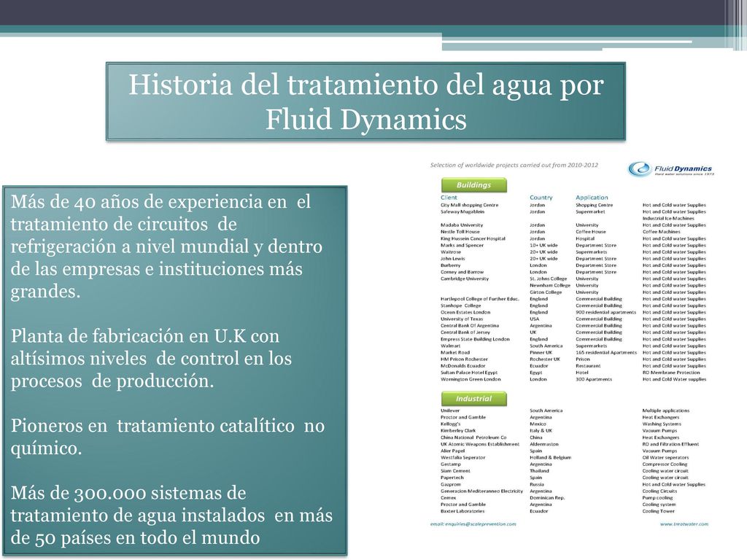Click 'Baxter Laboratories' client row

coord(462,511)
